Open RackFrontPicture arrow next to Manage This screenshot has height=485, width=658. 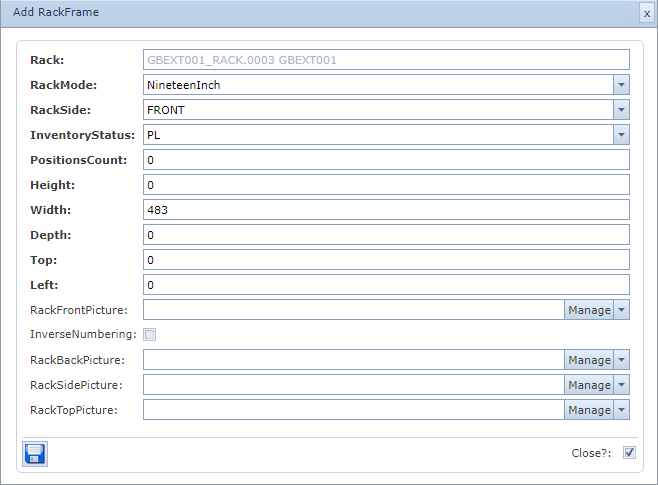click(622, 310)
